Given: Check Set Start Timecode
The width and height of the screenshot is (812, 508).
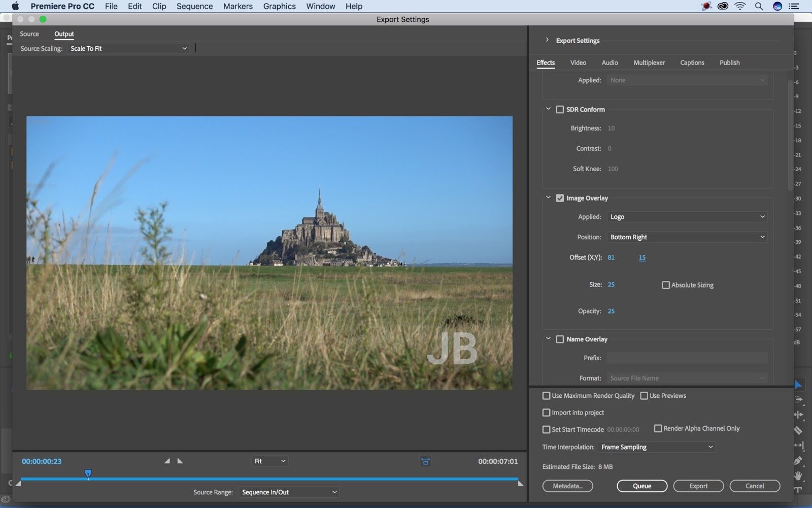Looking at the screenshot, I should [546, 429].
